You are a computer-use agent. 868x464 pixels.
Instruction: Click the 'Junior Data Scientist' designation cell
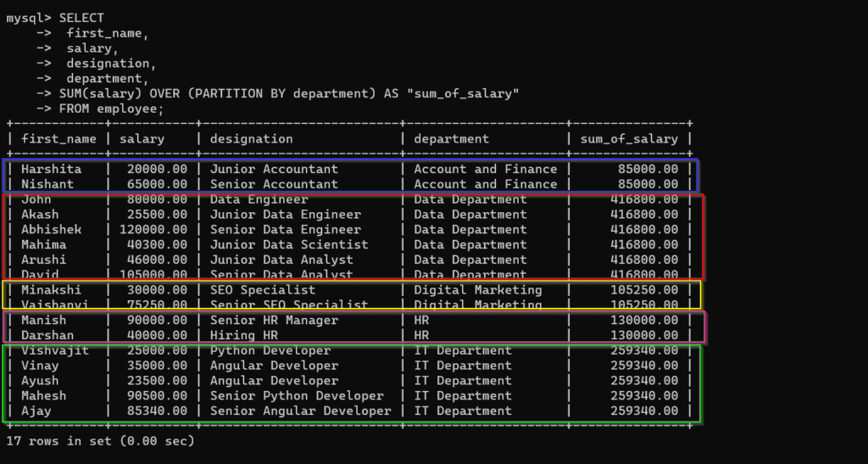tap(289, 244)
